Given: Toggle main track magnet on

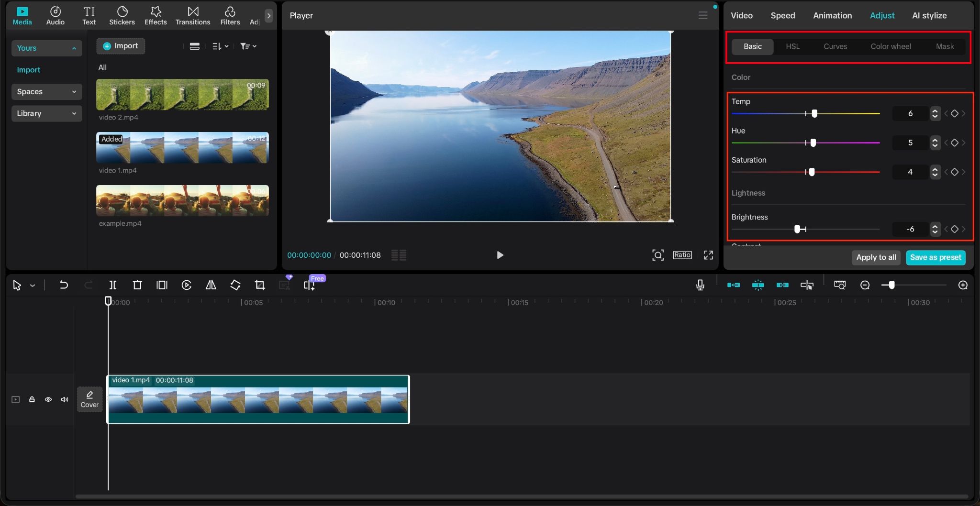Looking at the screenshot, I should [733, 285].
